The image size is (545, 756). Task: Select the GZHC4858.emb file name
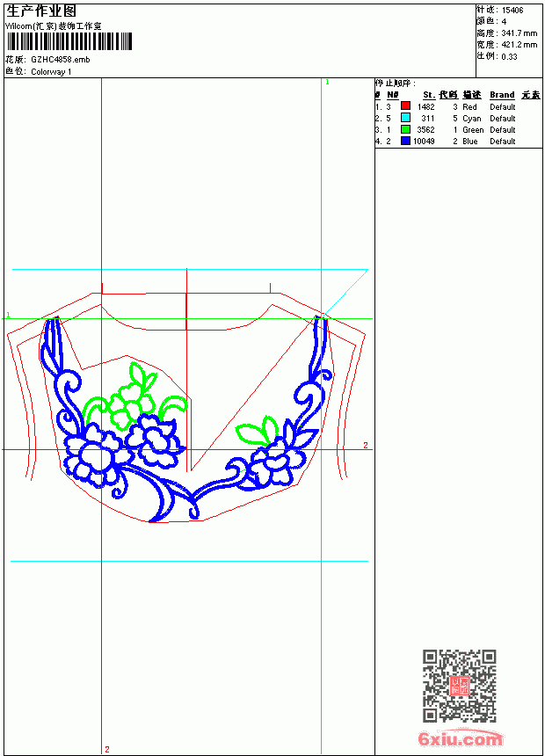[x=61, y=60]
